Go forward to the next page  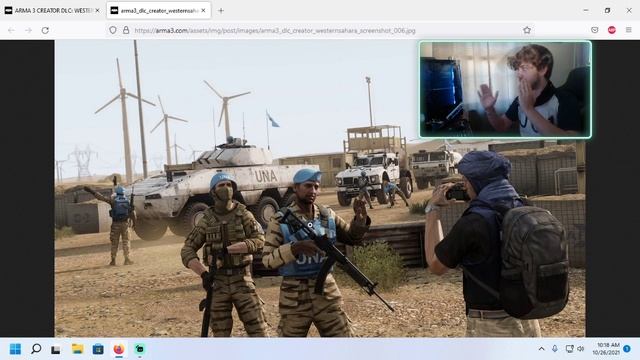coord(28,30)
